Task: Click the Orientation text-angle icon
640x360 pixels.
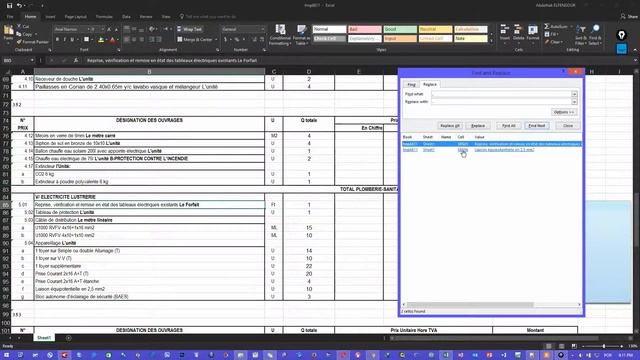Action: 151,29
